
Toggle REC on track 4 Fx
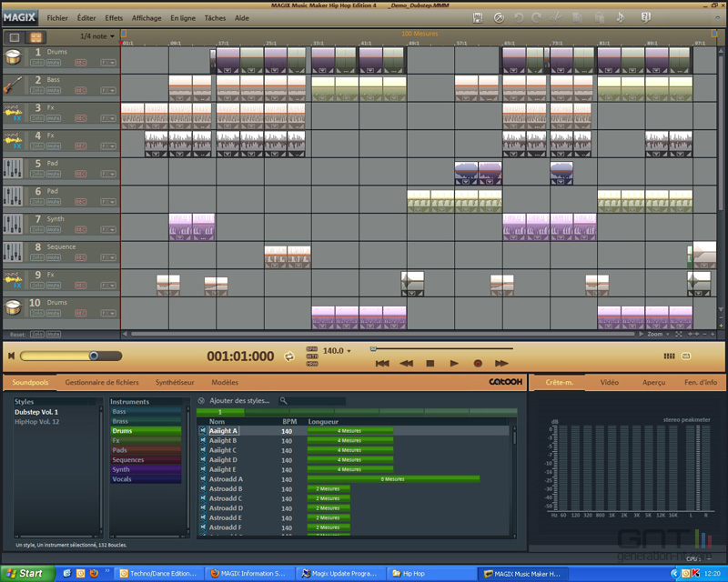point(80,146)
